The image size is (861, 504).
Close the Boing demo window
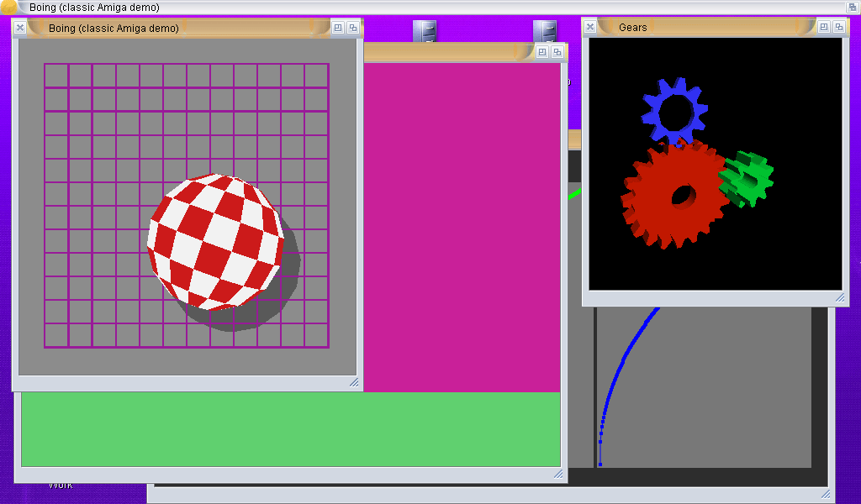pos(20,28)
